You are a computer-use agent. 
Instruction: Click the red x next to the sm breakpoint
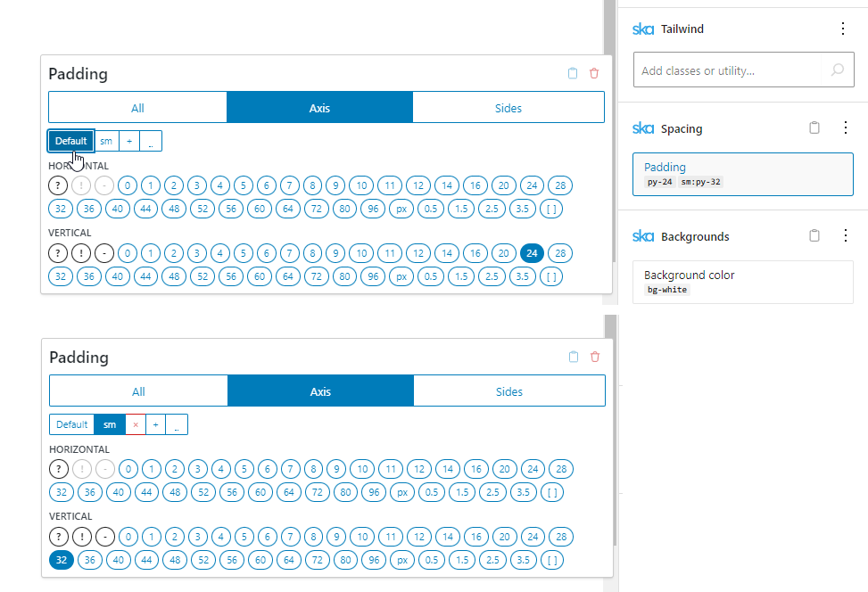[x=136, y=424]
